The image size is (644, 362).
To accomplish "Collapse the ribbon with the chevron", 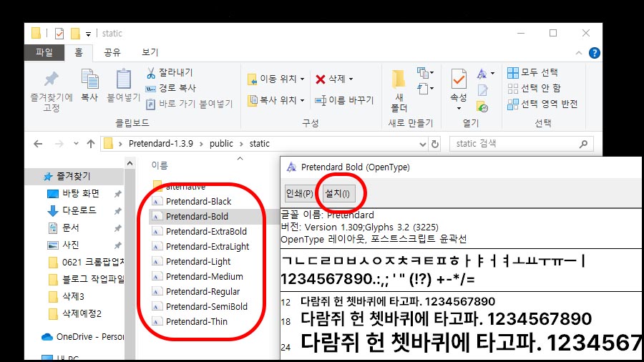I will pyautogui.click(x=579, y=53).
